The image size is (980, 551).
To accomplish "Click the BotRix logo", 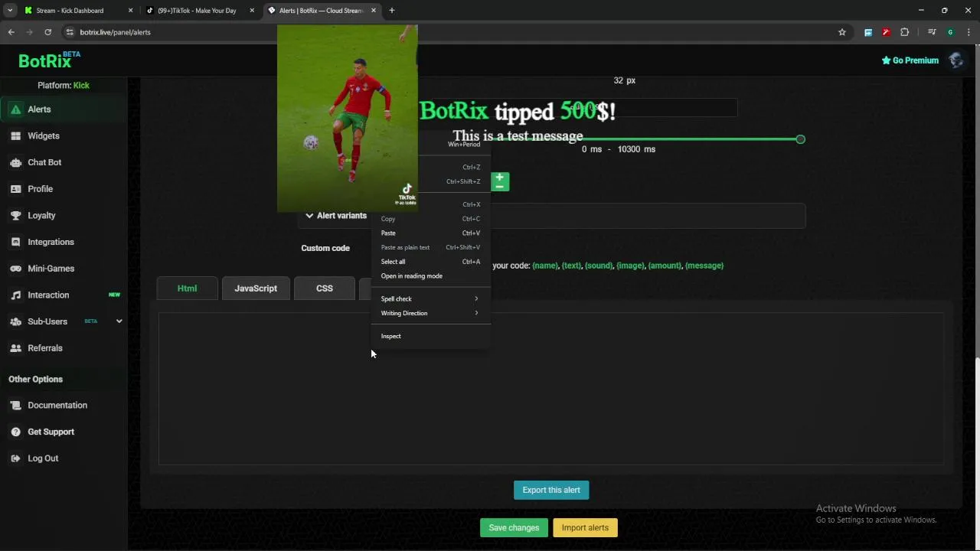I will pyautogui.click(x=49, y=60).
